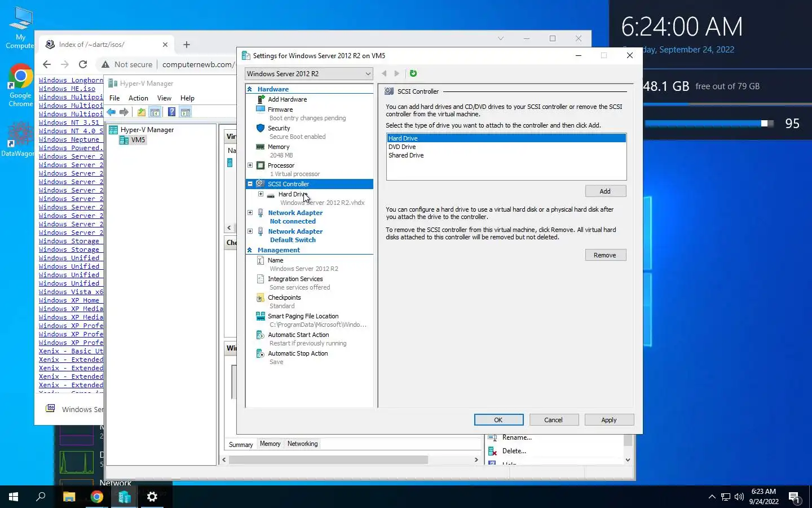Click the next VM arrow in Settings toolbar
The image size is (812, 508).
pyautogui.click(x=397, y=73)
